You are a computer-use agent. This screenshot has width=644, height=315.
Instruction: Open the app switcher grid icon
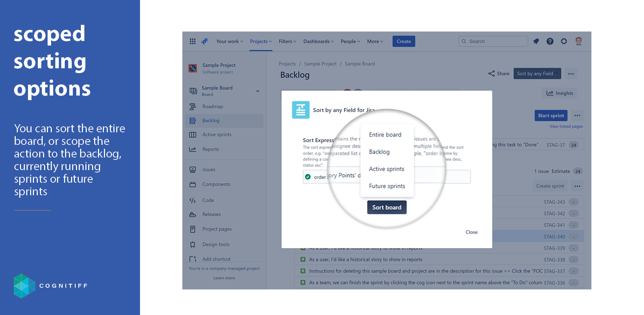click(x=192, y=41)
